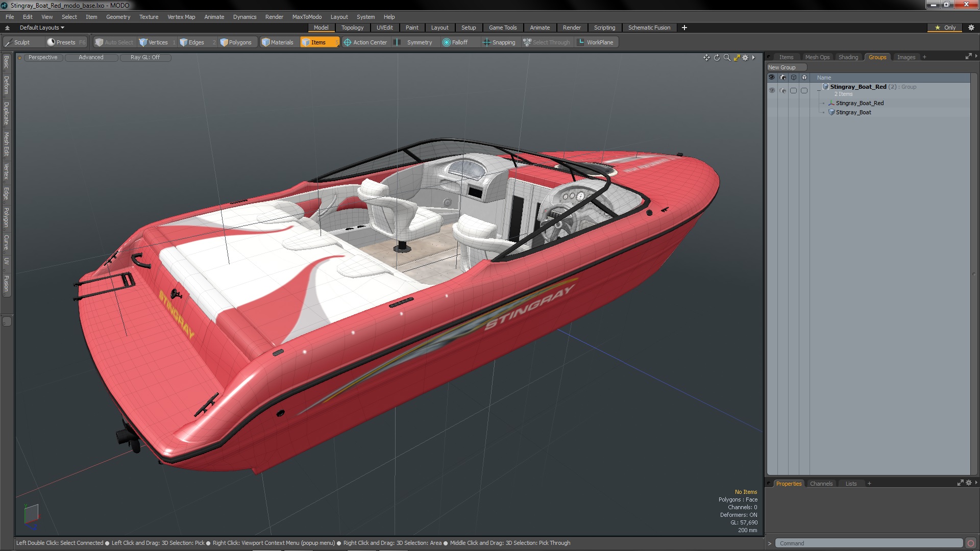Open the Properties panel arrow menu
This screenshot has width=980, height=551.
pyautogui.click(x=976, y=482)
